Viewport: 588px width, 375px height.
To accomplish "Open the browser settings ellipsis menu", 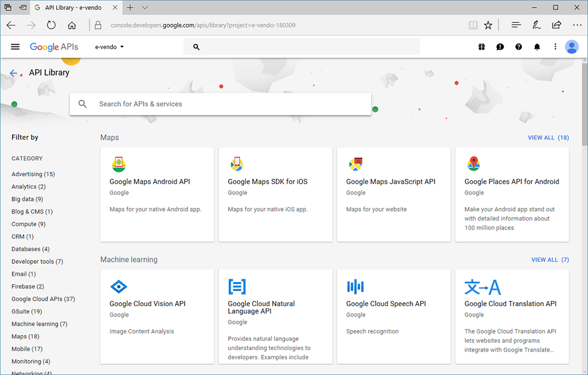I will point(577,25).
